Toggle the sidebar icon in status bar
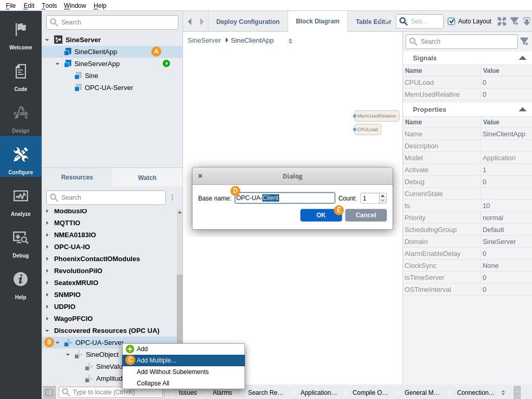Viewport: 532px width, 399px height. coord(49,392)
